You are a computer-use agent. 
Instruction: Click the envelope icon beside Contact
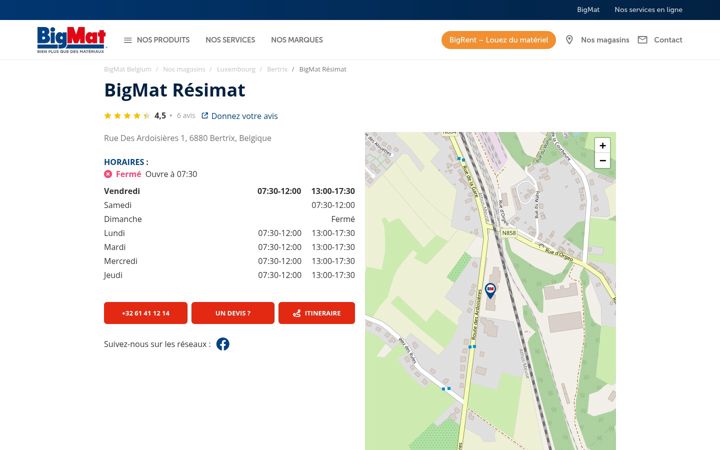642,40
